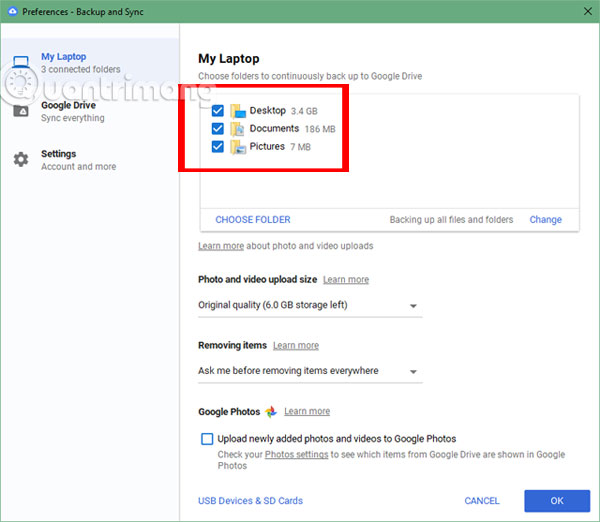Click the CANCEL button
The height and width of the screenshot is (522, 600).
(x=482, y=501)
